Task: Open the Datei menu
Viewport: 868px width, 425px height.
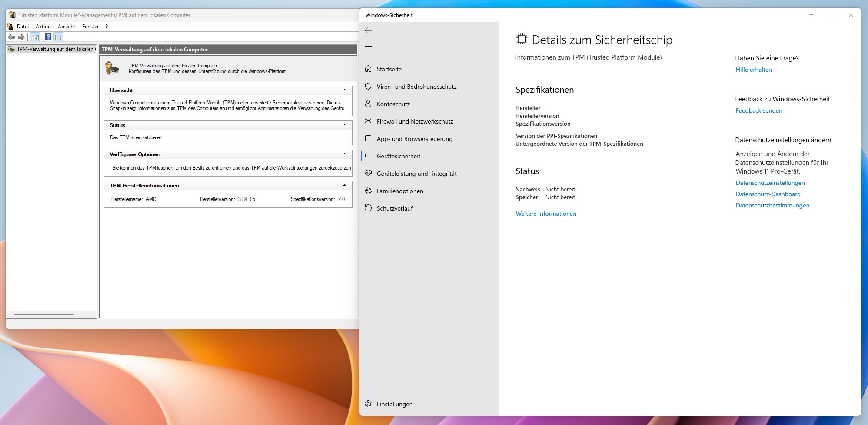Action: 23,27
